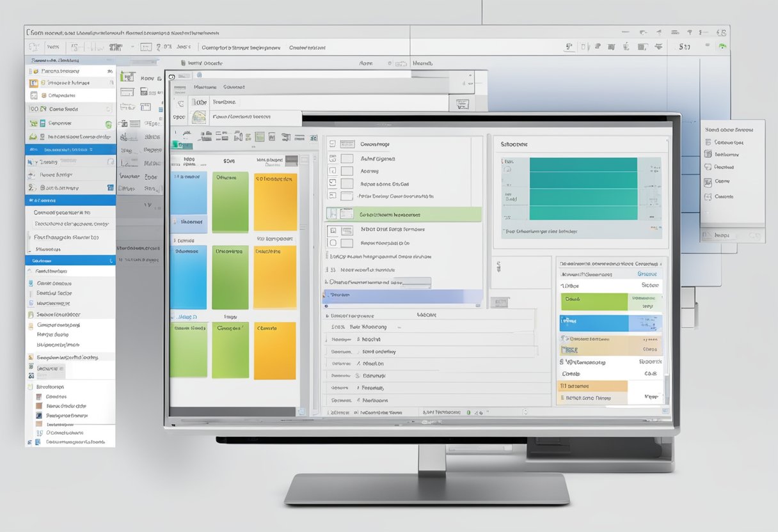Click the blue link text in bottom-right table

(x=648, y=273)
